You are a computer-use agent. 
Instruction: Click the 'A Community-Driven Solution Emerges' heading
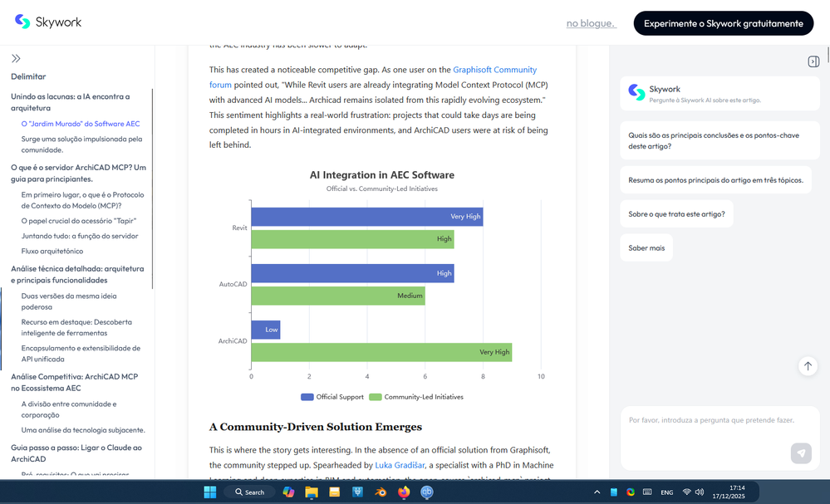pos(316,428)
